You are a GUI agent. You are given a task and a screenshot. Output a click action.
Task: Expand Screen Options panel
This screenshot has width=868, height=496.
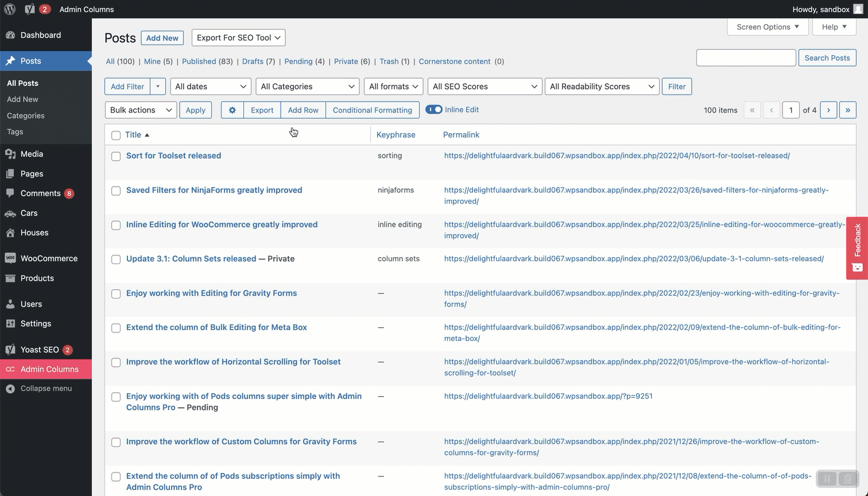[x=768, y=27]
